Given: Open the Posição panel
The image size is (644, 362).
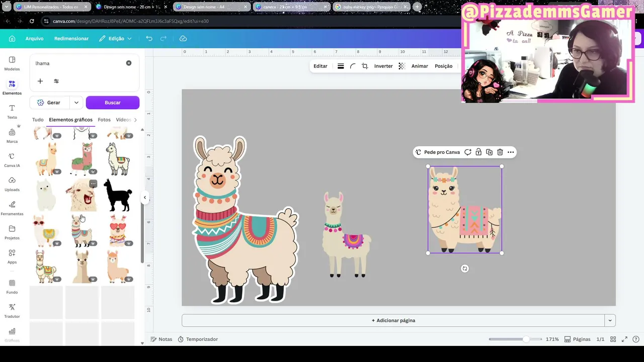Looking at the screenshot, I should (x=443, y=66).
